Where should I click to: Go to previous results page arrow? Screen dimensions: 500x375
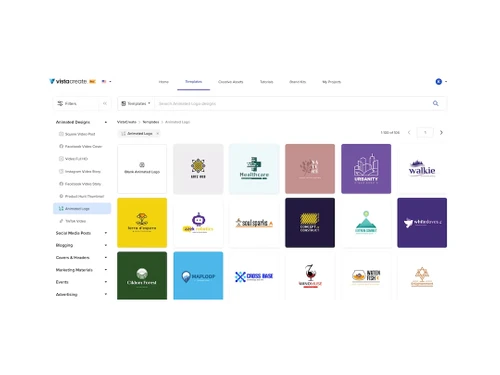pos(409,132)
